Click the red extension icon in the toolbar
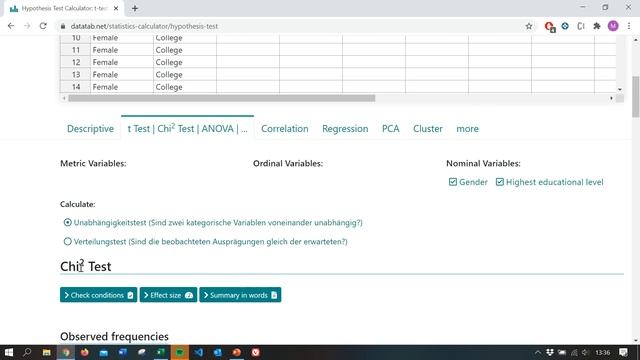The width and height of the screenshot is (640, 360). pos(549,27)
